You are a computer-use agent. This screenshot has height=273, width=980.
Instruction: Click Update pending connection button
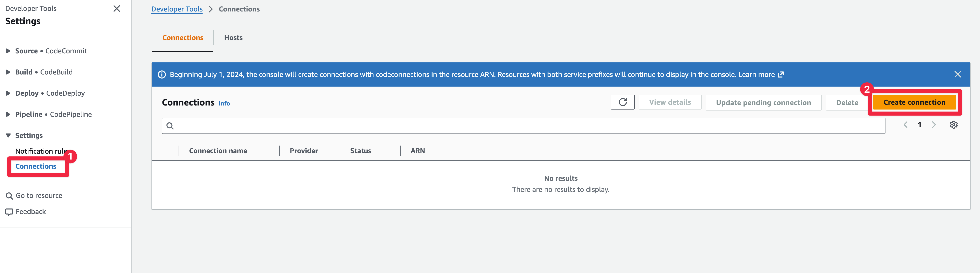(x=763, y=103)
